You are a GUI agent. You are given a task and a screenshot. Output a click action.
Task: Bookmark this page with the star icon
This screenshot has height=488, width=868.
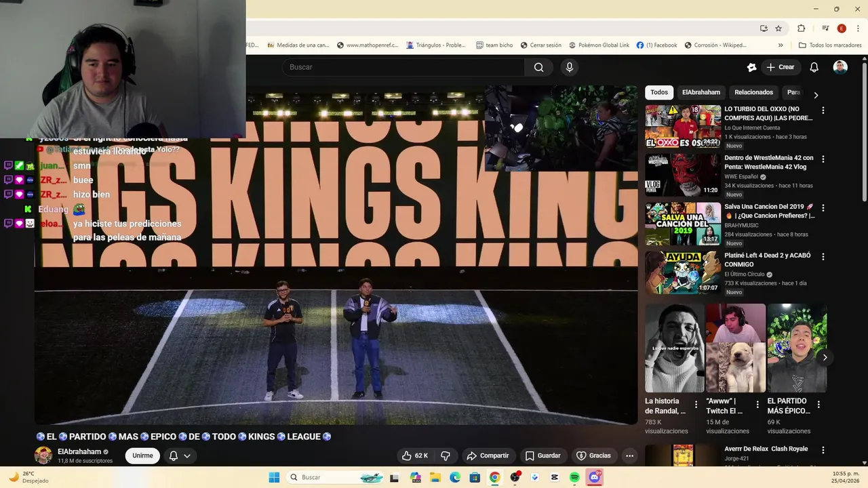tap(778, 28)
